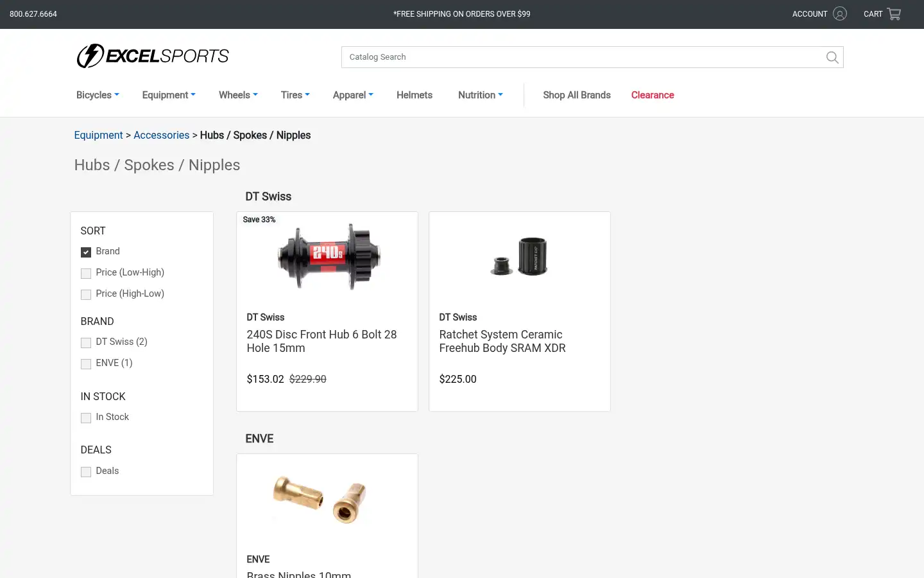Click the $225.00 price
This screenshot has height=578, width=924.
[458, 379]
